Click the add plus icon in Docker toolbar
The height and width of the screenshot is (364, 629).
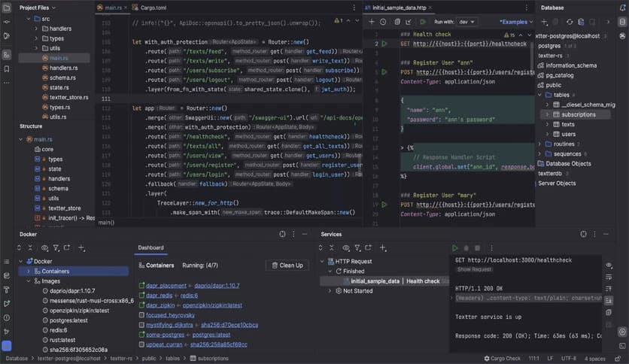coord(81,248)
